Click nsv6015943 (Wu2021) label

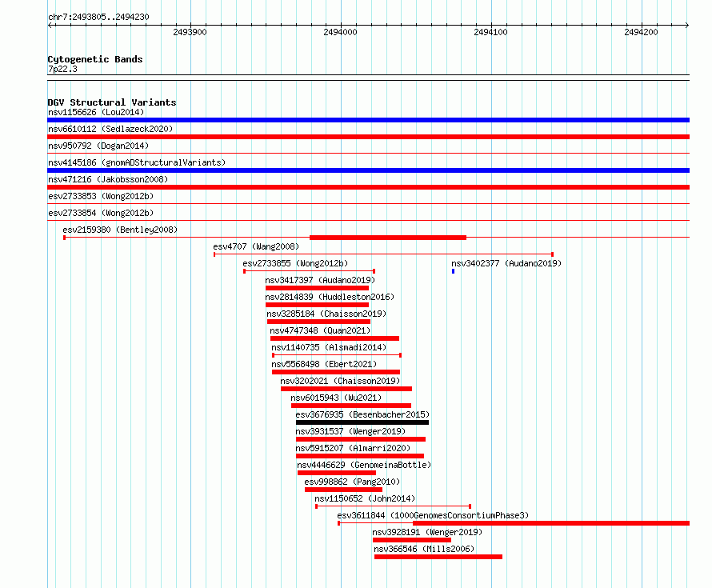(x=336, y=398)
